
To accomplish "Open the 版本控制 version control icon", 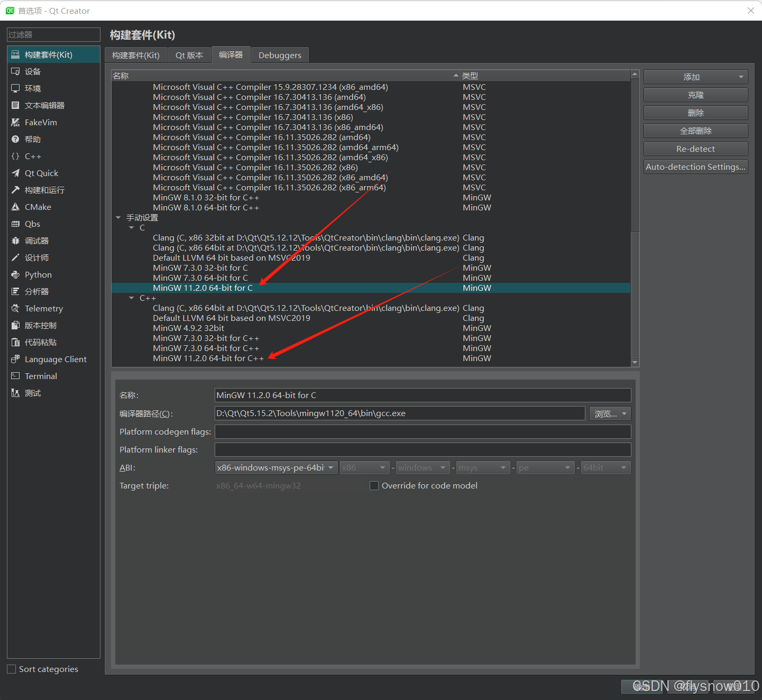I will 15,325.
